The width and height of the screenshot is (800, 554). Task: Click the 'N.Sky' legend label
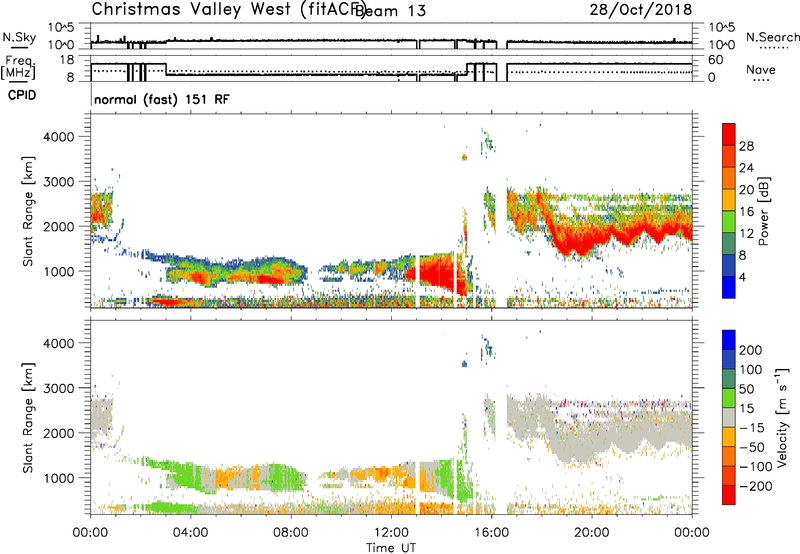coord(19,37)
